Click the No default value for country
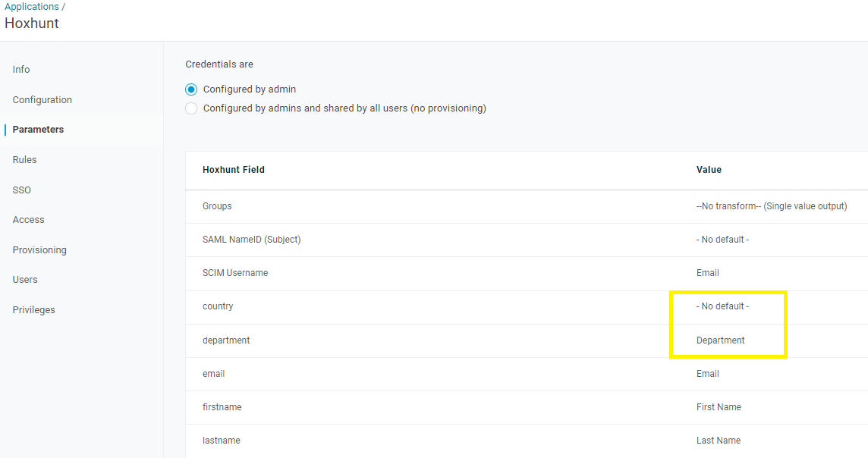This screenshot has height=458, width=868. [722, 306]
